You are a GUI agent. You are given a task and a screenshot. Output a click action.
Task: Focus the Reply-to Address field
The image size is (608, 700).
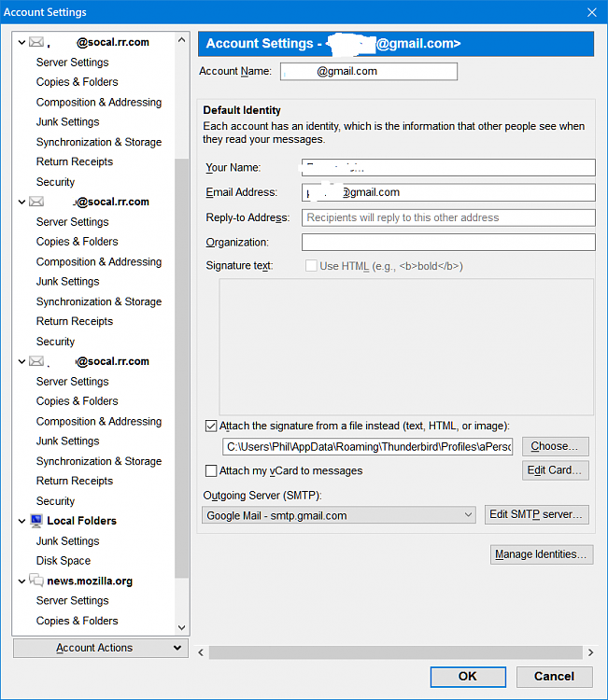448,217
